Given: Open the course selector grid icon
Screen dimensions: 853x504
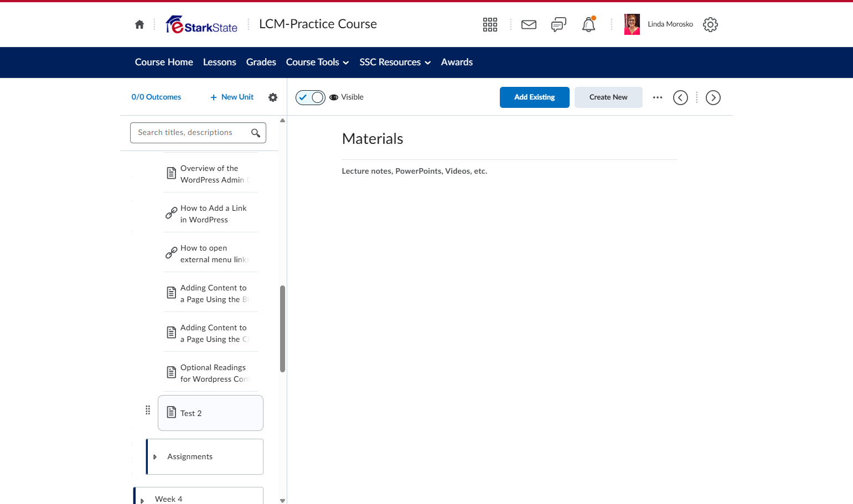Looking at the screenshot, I should [490, 24].
